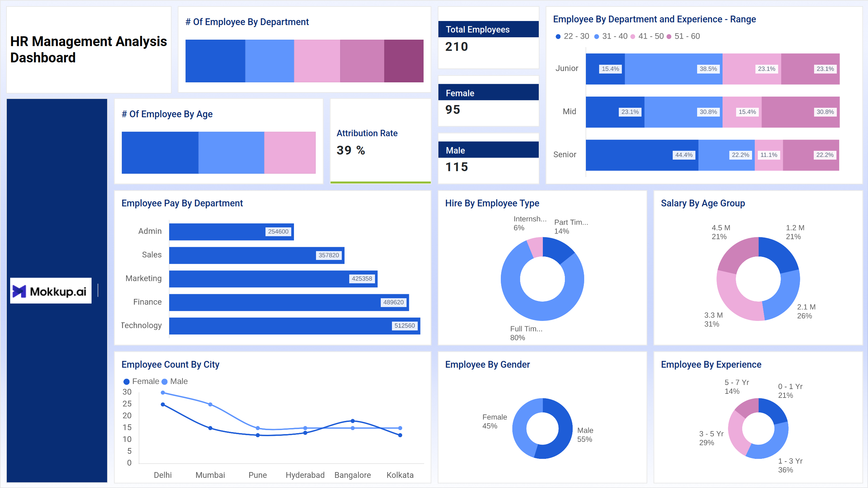868x488 pixels.
Task: Click the 210 total employees value
Action: [456, 47]
